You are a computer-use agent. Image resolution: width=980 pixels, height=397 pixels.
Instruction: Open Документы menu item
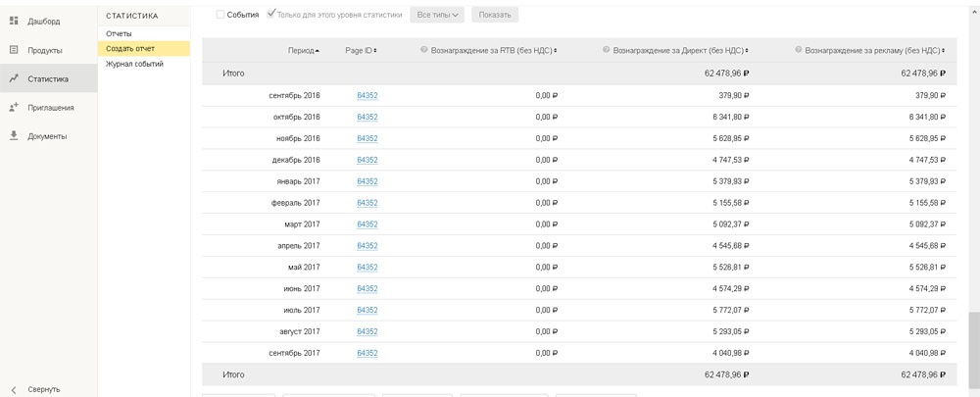[x=47, y=136]
